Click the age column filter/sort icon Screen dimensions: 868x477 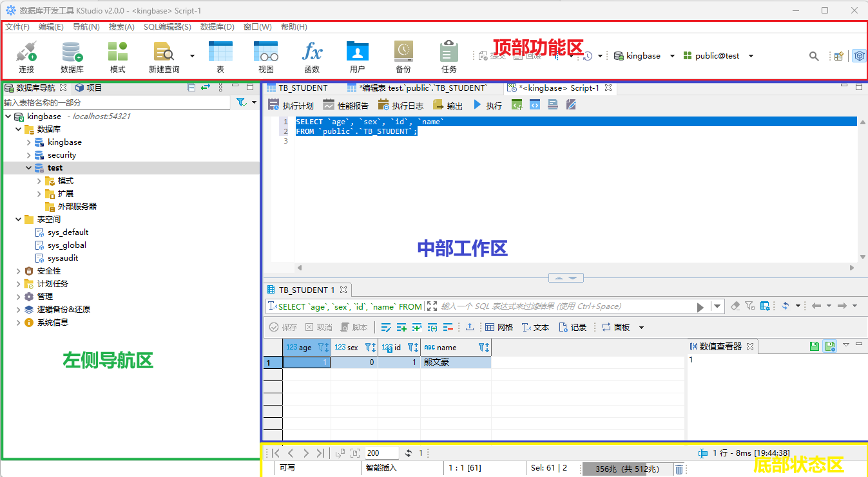[x=324, y=347]
